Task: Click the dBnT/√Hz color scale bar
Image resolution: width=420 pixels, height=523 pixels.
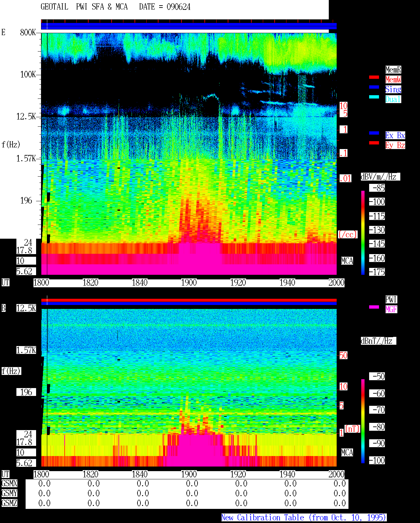Action: point(363,421)
